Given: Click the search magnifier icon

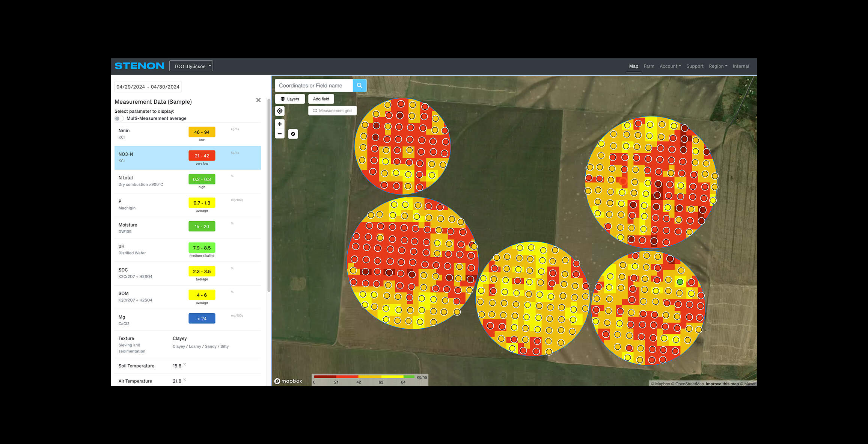Looking at the screenshot, I should click(x=359, y=85).
